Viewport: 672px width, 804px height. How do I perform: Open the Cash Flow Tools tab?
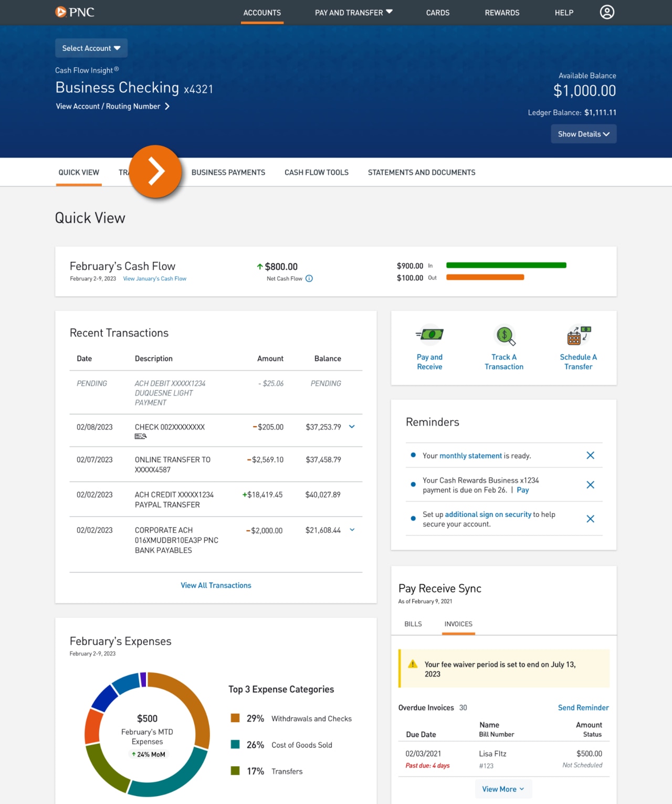coord(316,172)
